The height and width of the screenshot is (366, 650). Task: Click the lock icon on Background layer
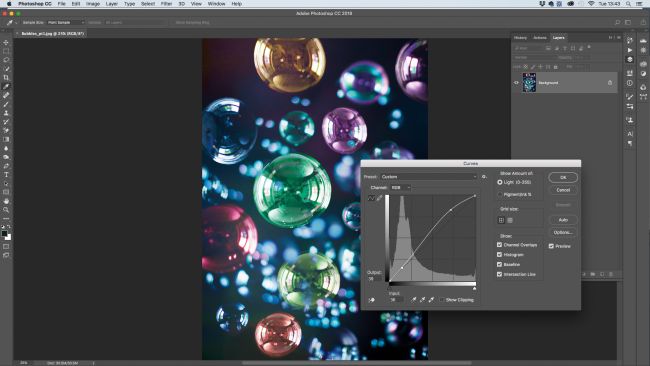610,82
